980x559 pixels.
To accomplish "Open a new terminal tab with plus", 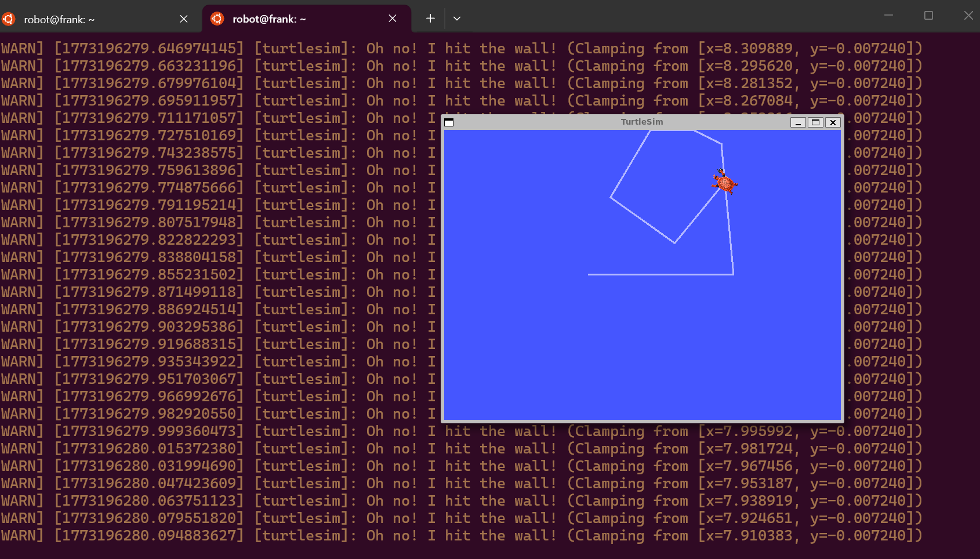I will (x=430, y=19).
